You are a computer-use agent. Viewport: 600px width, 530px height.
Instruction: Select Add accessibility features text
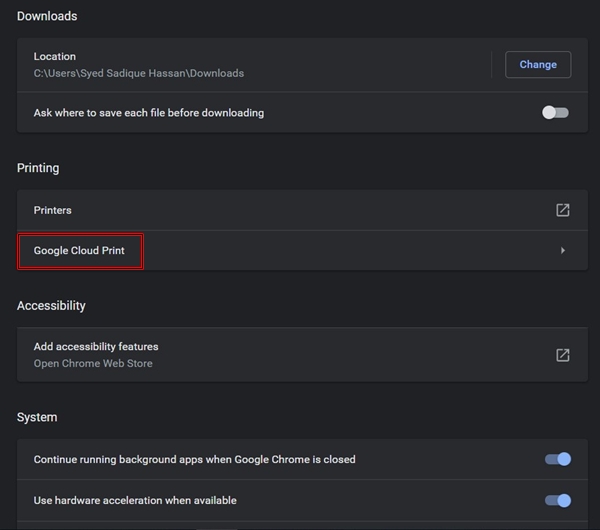pos(96,346)
